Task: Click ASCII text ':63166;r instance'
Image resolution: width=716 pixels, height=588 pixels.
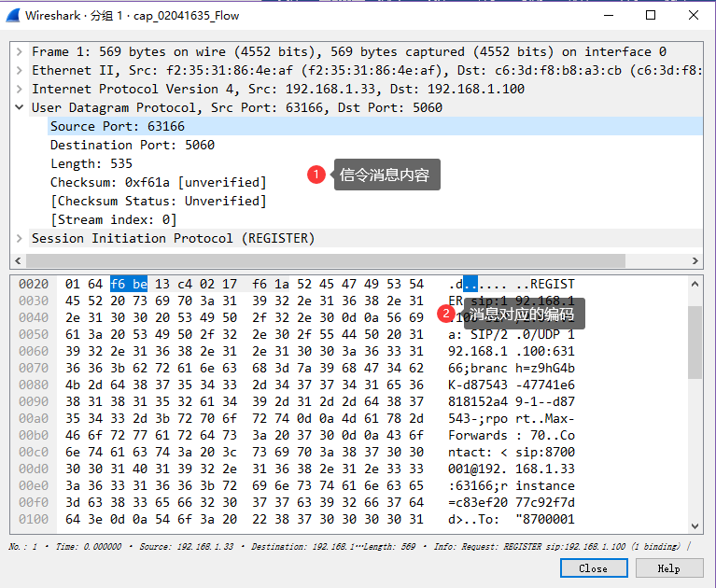Action: click(512, 485)
